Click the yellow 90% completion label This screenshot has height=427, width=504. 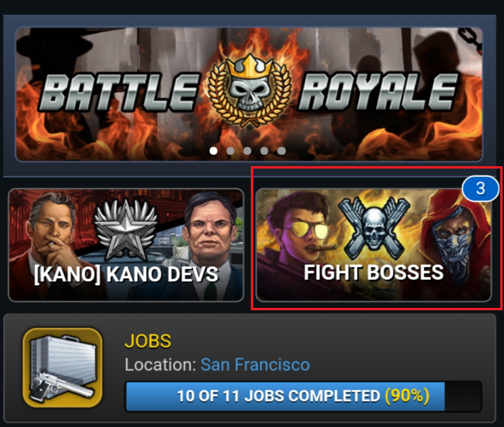(407, 396)
